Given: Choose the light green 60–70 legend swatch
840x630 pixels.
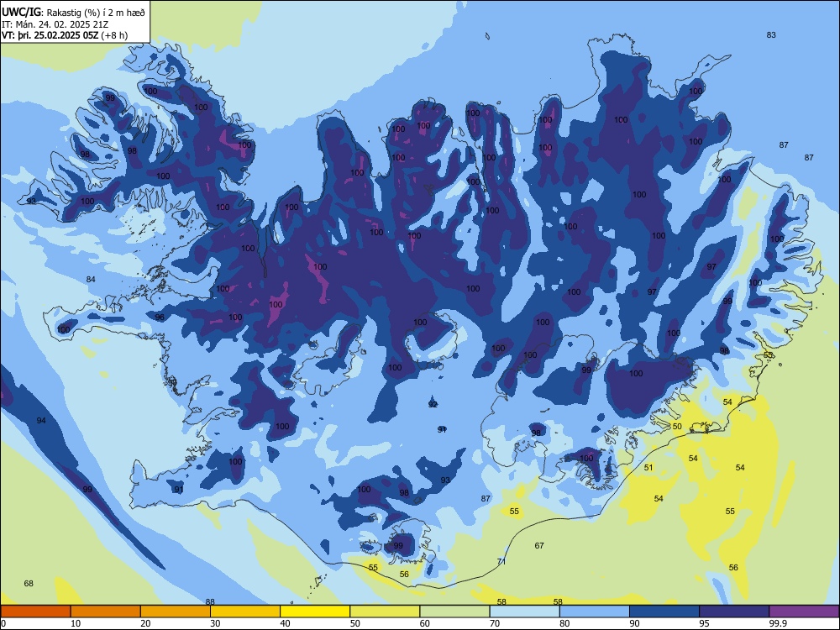Looking at the screenshot, I should 454,612.
